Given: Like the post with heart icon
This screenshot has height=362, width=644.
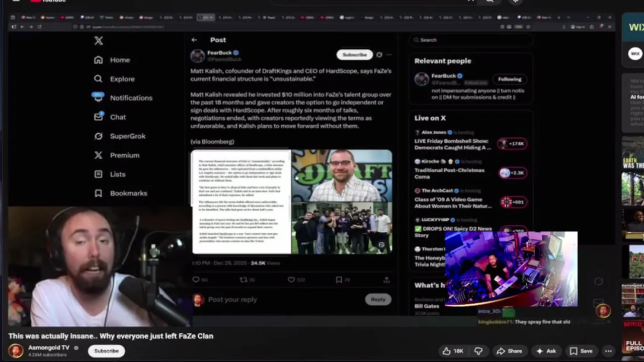Looking at the screenshot, I should pos(291,280).
